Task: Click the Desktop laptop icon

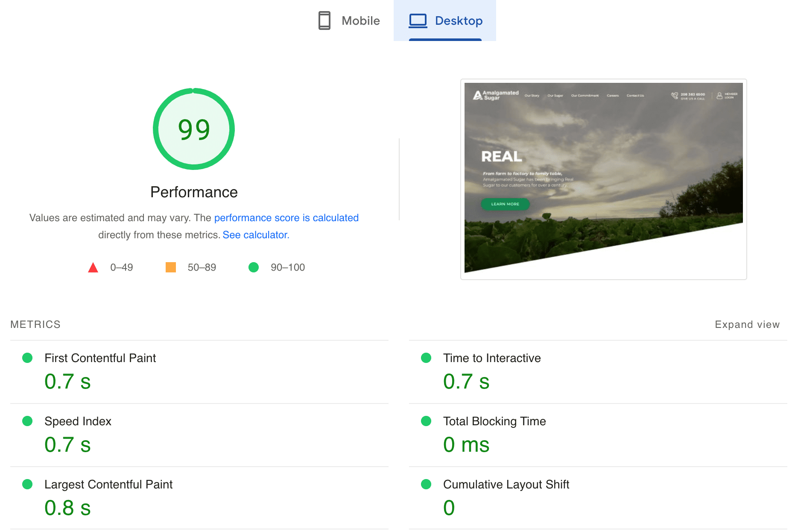Action: point(418,20)
